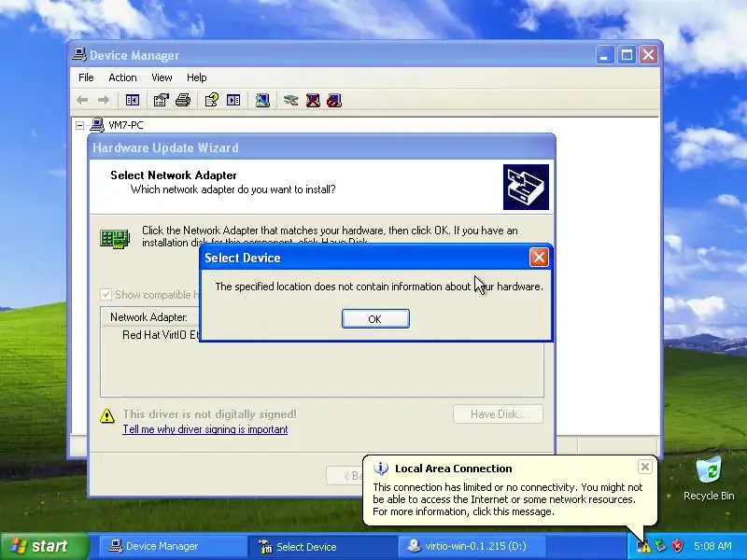The width and height of the screenshot is (747, 560).
Task: Click the taskbar clock showing 5:08 AM
Action: point(712,546)
